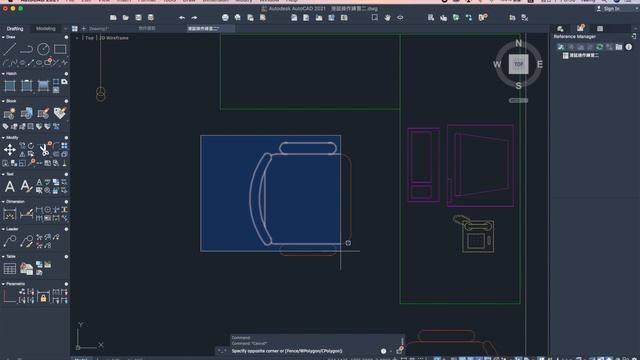Collapse the Table panel triangle
640x360 pixels.
pos(3,257)
